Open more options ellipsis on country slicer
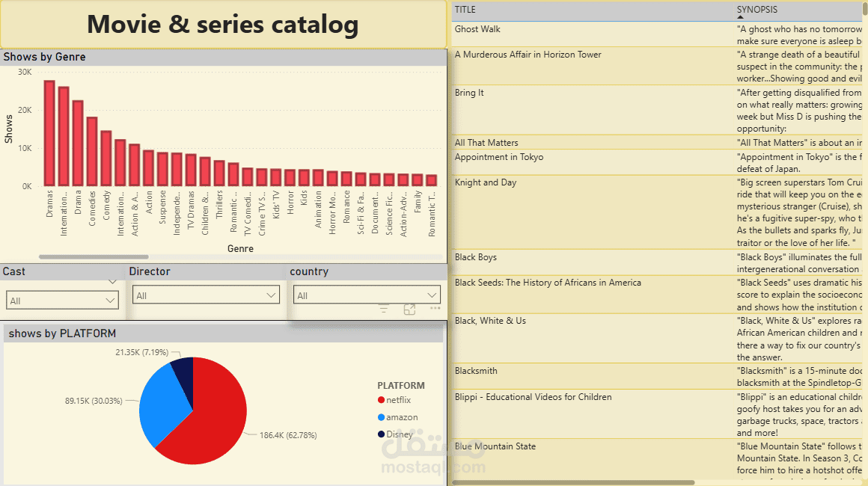The image size is (868, 486). (x=435, y=308)
